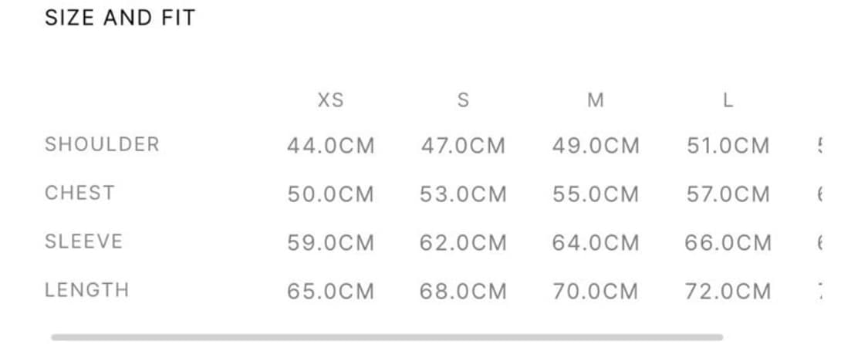Click the XS chest value 50.0CM
Image resolution: width=868 pixels, height=344 pixels.
330,194
